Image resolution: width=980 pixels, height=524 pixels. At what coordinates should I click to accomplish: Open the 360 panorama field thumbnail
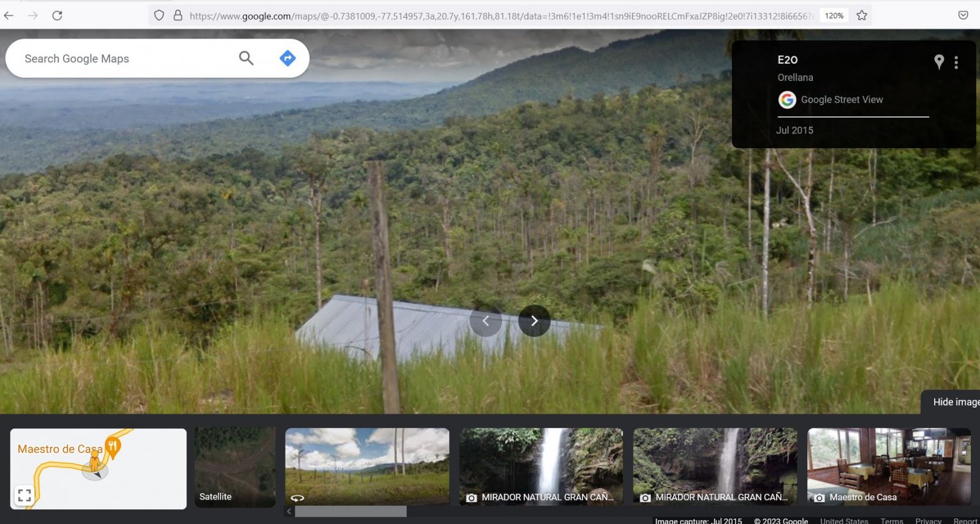[367, 466]
